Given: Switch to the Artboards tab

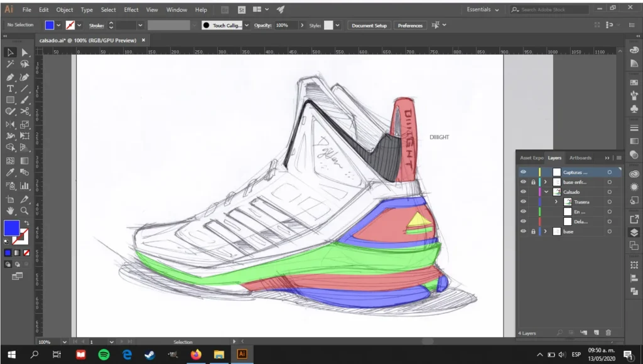Looking at the screenshot, I should pos(580,158).
